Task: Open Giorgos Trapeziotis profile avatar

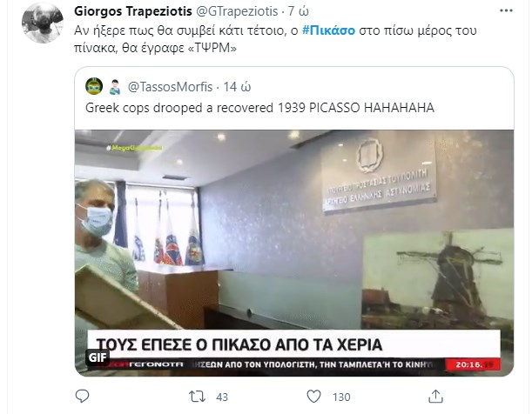Action: tap(43, 23)
